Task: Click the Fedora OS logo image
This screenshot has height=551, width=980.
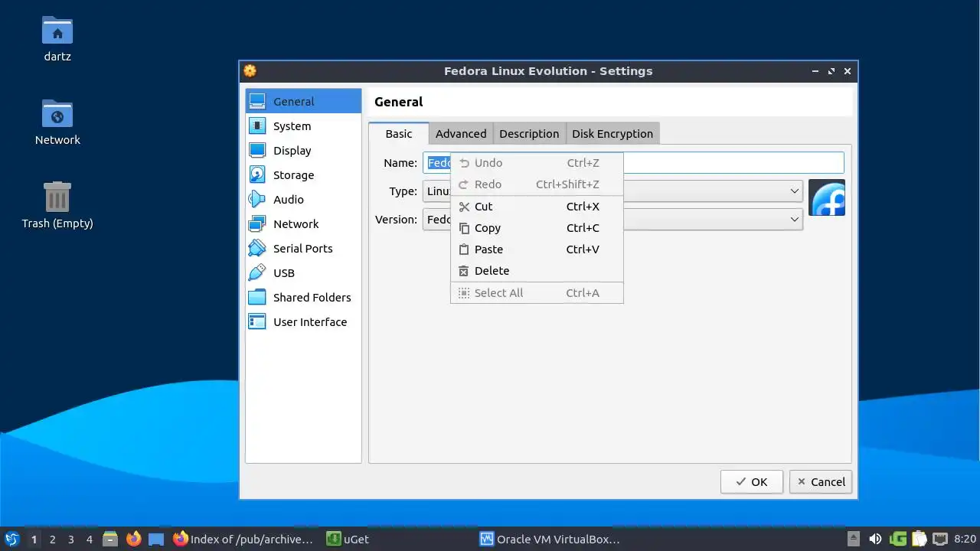Action: (827, 197)
